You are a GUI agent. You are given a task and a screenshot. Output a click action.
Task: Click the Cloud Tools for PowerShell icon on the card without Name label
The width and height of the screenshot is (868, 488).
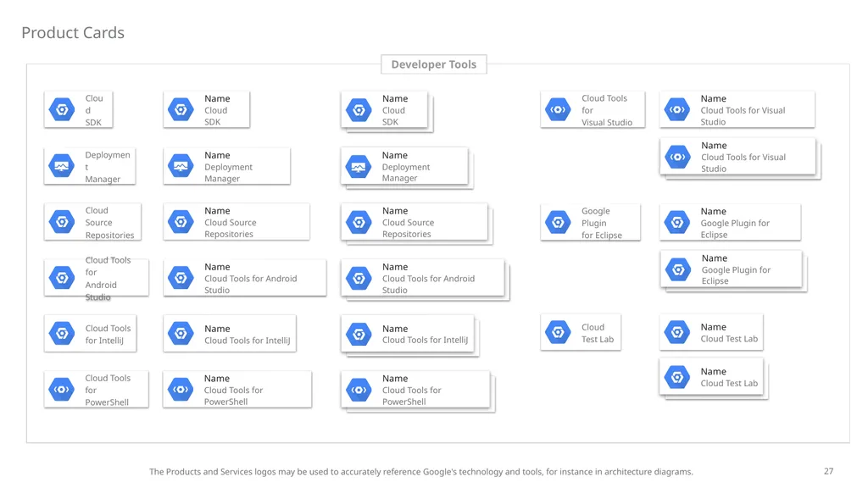(62, 390)
